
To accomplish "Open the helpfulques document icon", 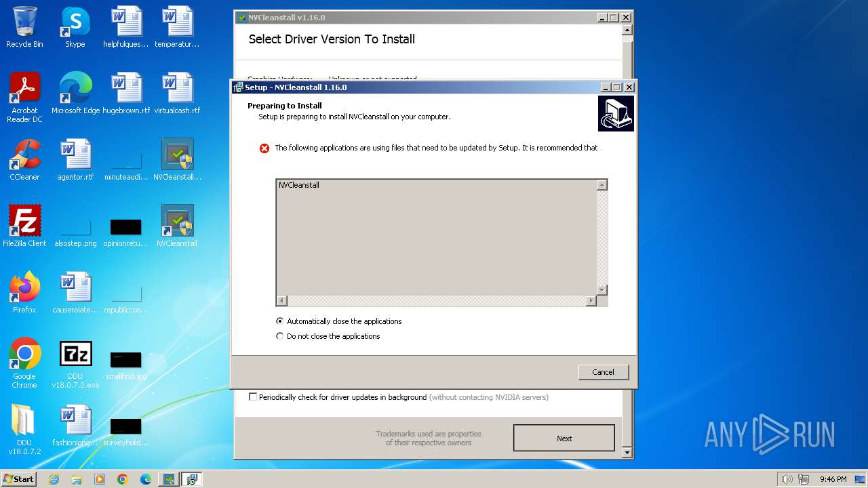I will (126, 27).
